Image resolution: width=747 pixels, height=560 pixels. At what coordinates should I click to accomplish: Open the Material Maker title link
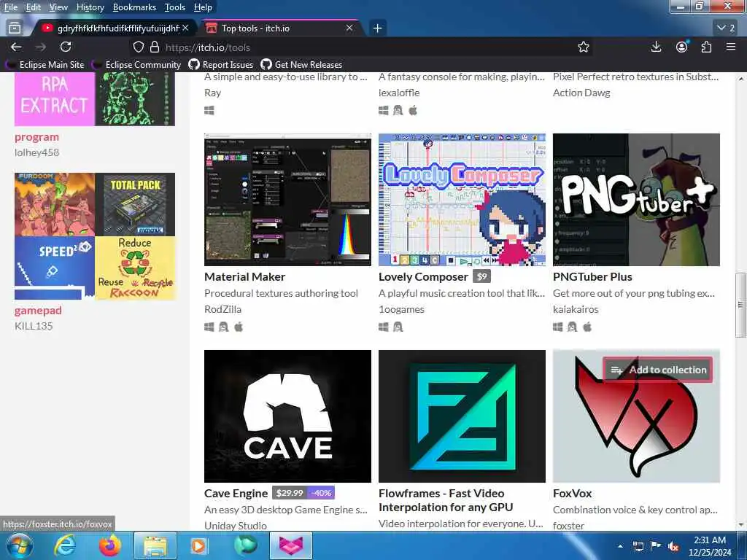[245, 276]
